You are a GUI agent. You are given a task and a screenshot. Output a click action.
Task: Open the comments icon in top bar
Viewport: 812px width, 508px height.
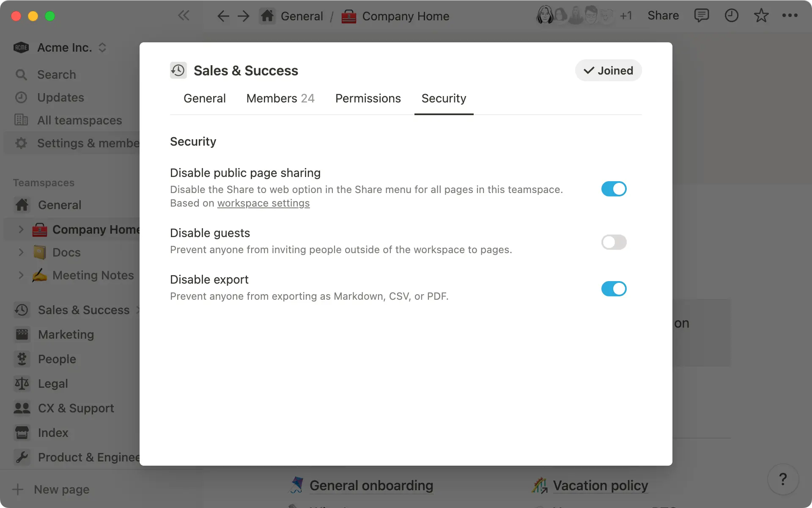coord(702,16)
